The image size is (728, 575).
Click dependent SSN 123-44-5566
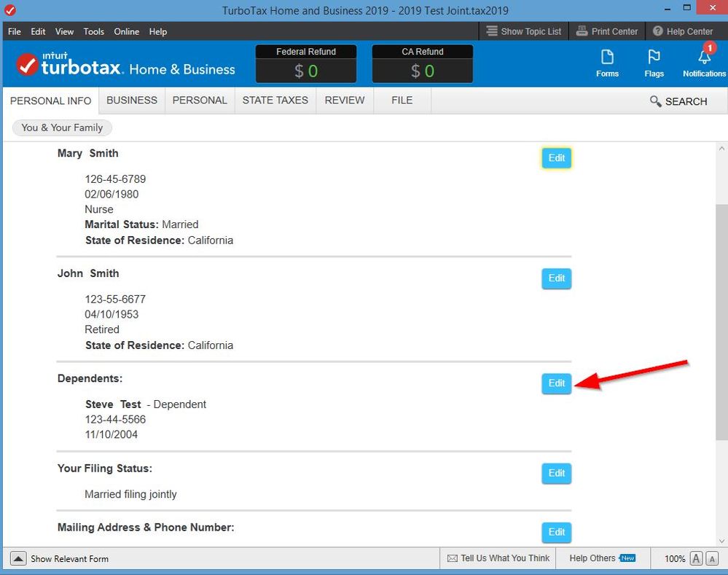coord(115,419)
